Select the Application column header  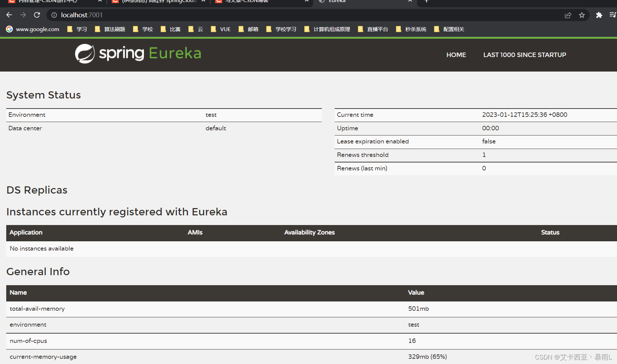(x=26, y=233)
